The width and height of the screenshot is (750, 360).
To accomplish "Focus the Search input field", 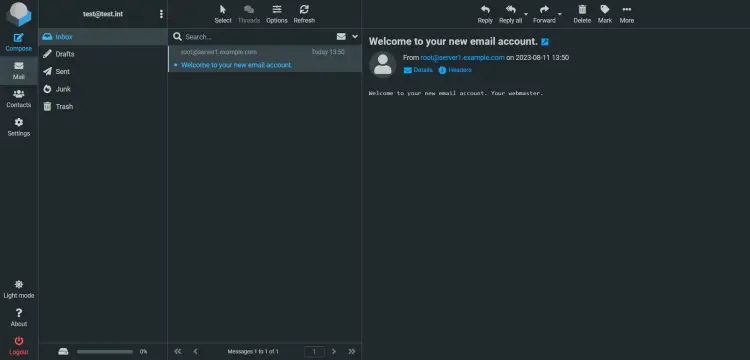I will click(258, 37).
